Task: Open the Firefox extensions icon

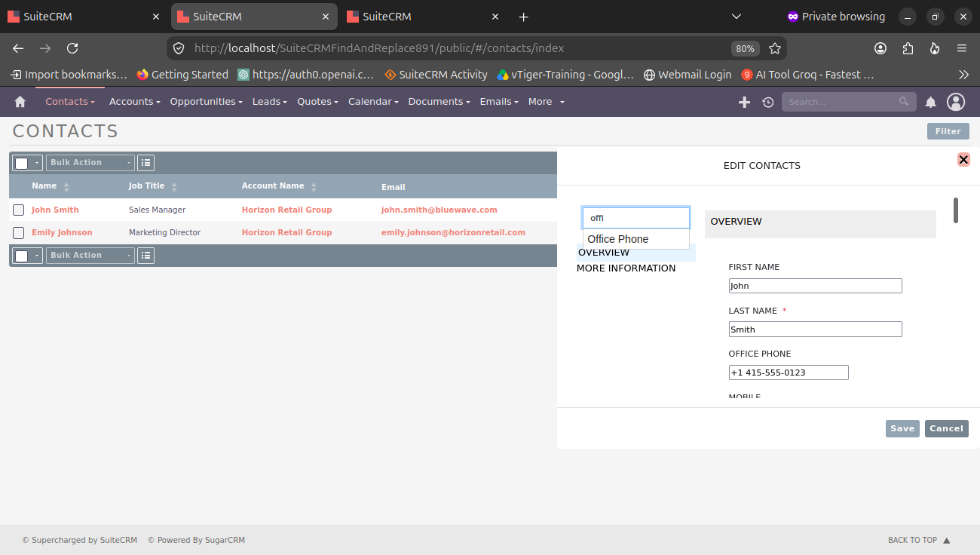Action: (x=908, y=48)
